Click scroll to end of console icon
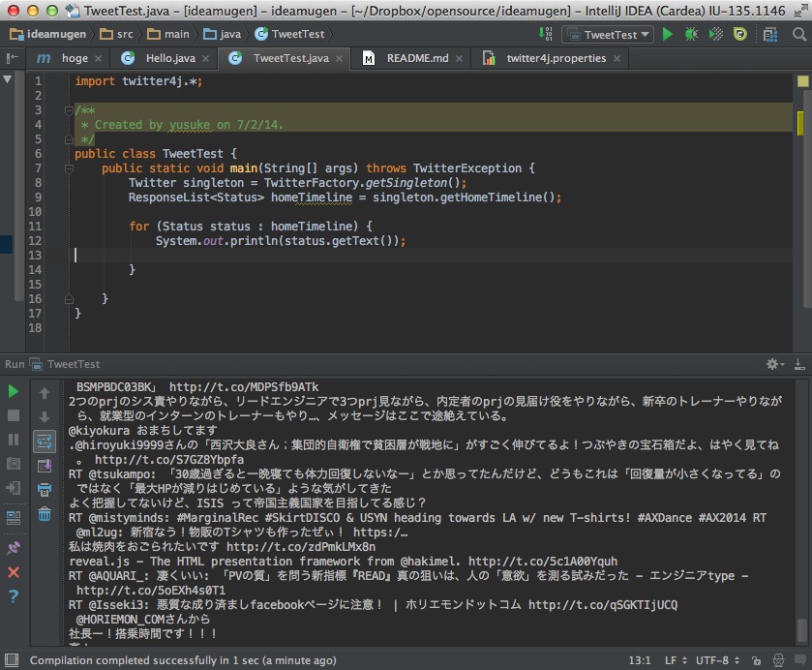The image size is (812, 670). coord(45,466)
